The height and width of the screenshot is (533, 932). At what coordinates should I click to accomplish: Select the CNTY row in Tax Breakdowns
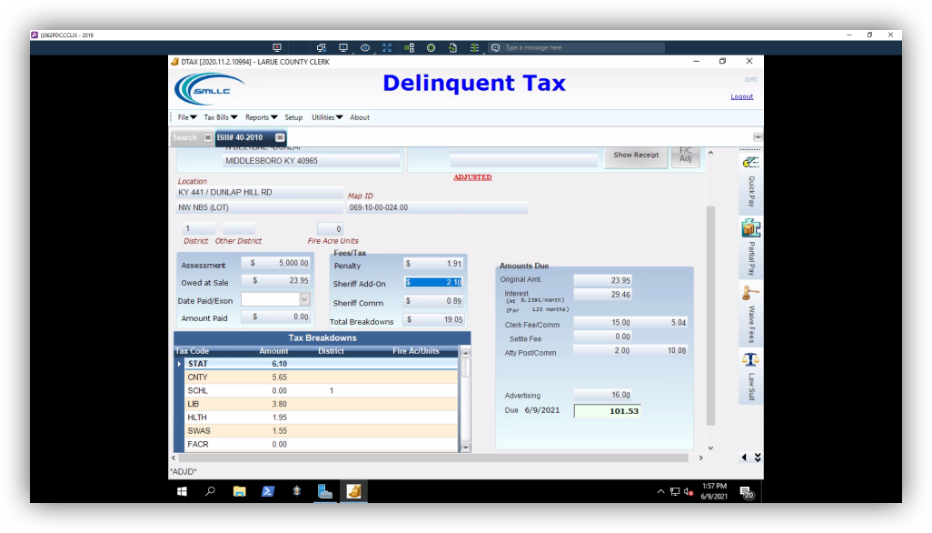(x=322, y=377)
